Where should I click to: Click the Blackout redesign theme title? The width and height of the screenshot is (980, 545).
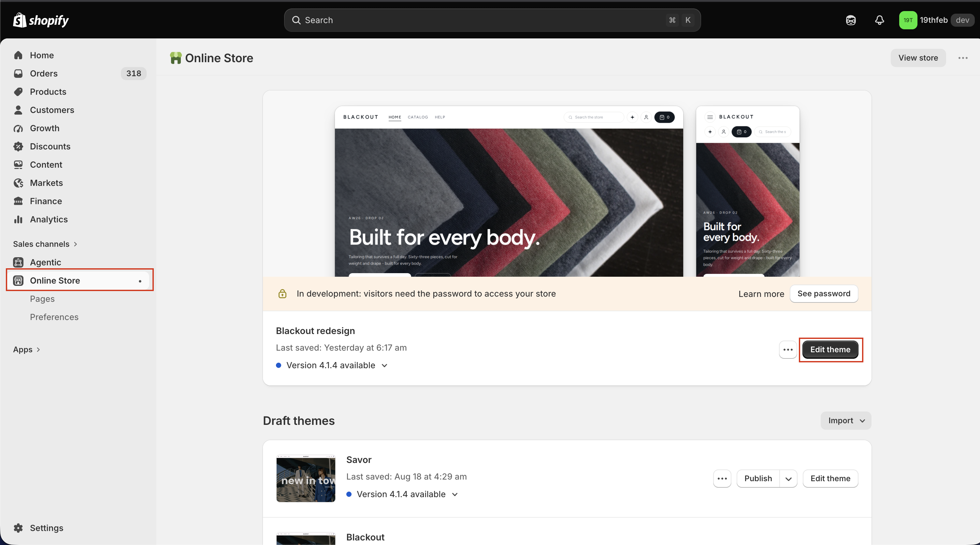(x=315, y=331)
